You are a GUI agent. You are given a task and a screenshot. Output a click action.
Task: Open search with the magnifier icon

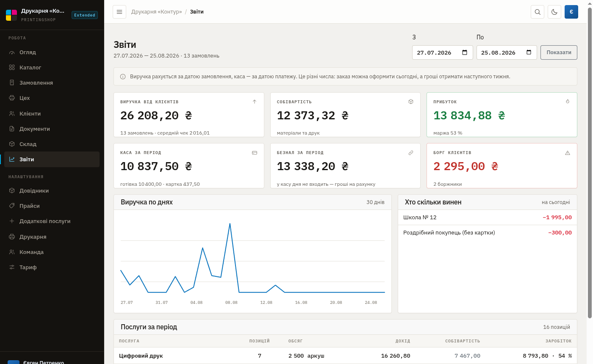pyautogui.click(x=538, y=12)
